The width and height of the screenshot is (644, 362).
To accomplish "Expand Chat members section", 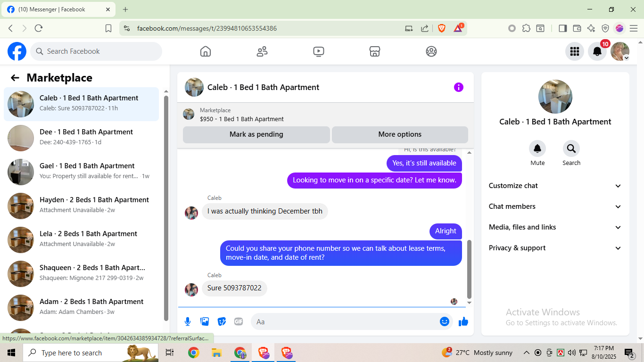I will coord(555,206).
